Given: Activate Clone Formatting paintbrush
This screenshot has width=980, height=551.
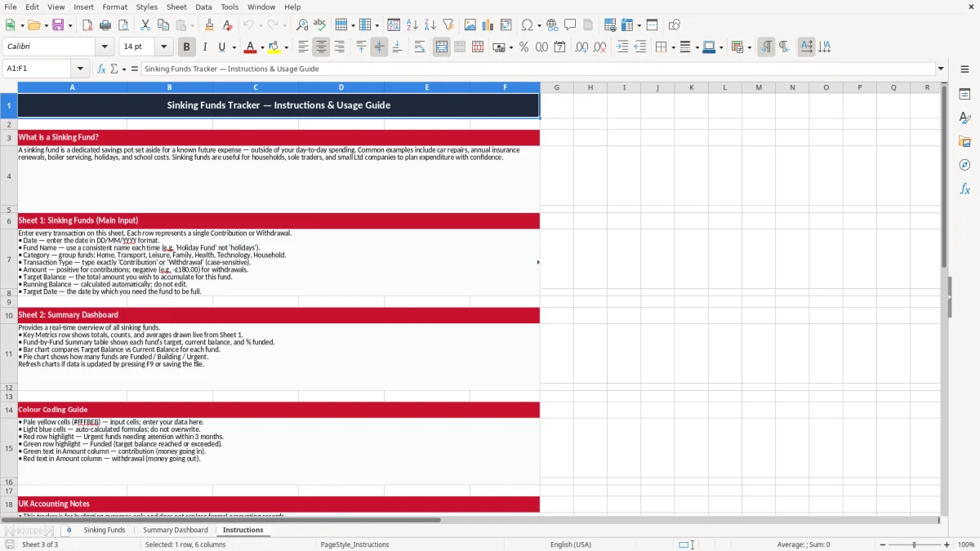Looking at the screenshot, I should click(209, 25).
